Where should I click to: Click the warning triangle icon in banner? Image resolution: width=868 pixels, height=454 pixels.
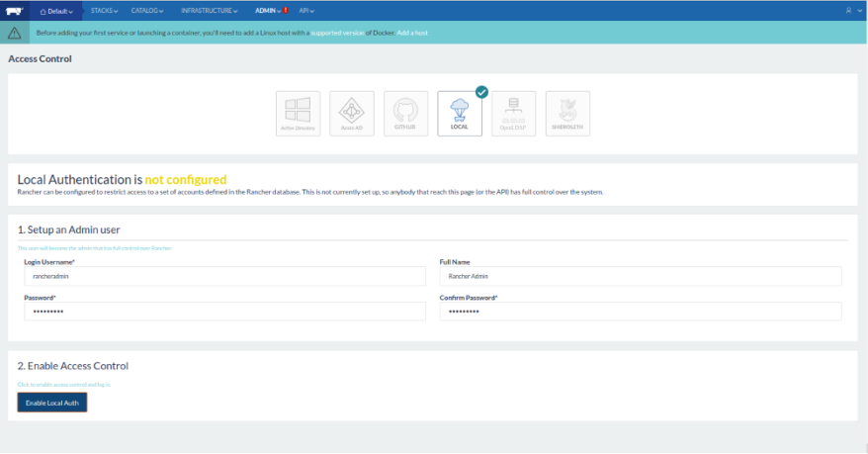14,33
